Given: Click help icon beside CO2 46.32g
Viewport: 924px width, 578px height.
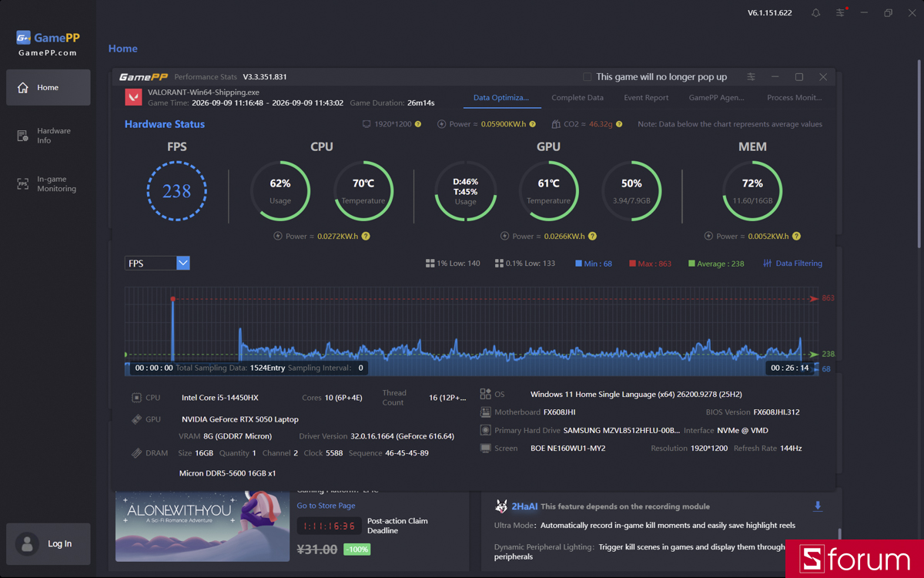Looking at the screenshot, I should tap(619, 124).
